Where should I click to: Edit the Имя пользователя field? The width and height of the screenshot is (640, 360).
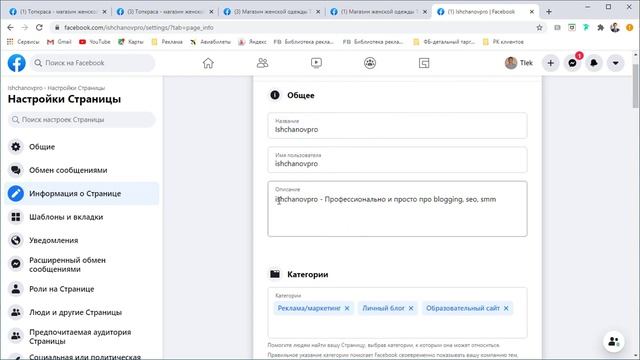coord(397,160)
